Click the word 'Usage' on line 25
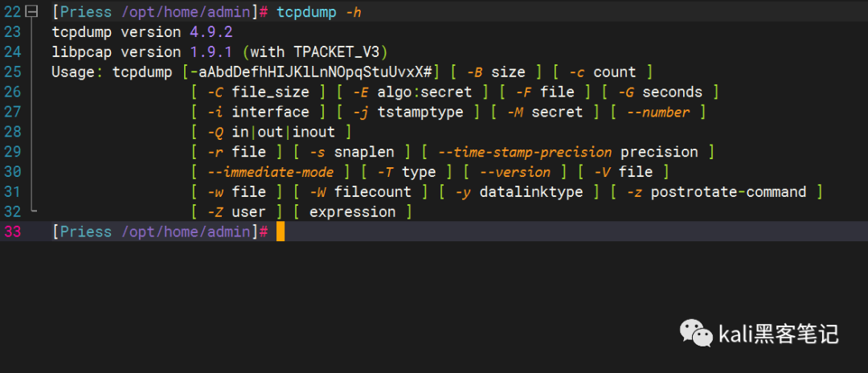 73,72
